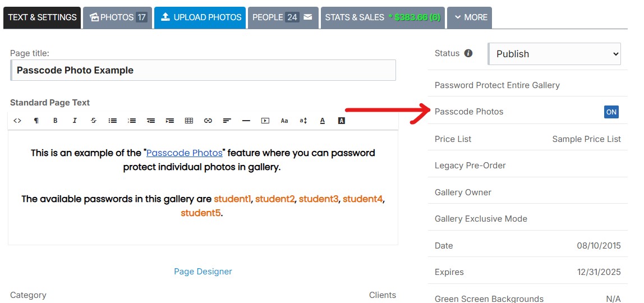Open the Page Designer link
The width and height of the screenshot is (644, 303).
(x=203, y=272)
